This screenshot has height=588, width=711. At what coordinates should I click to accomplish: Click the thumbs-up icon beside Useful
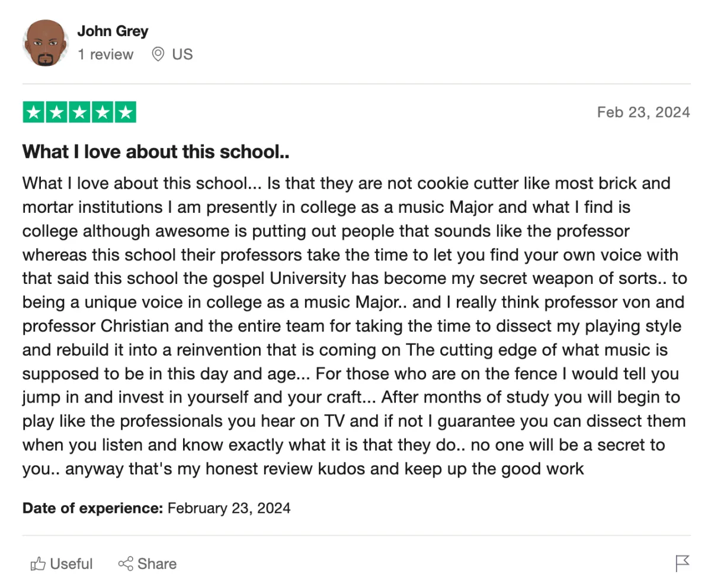point(38,564)
